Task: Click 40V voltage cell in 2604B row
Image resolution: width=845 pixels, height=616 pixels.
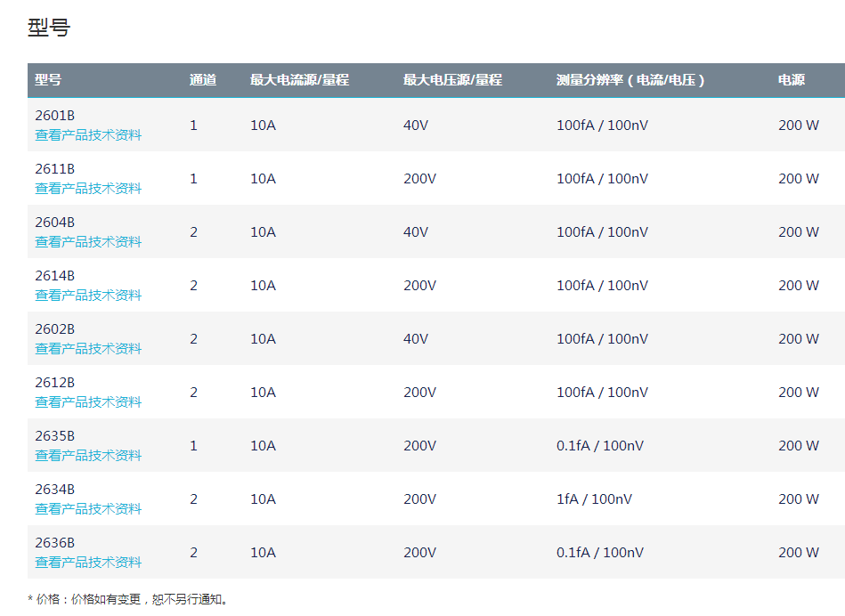Action: (x=416, y=231)
